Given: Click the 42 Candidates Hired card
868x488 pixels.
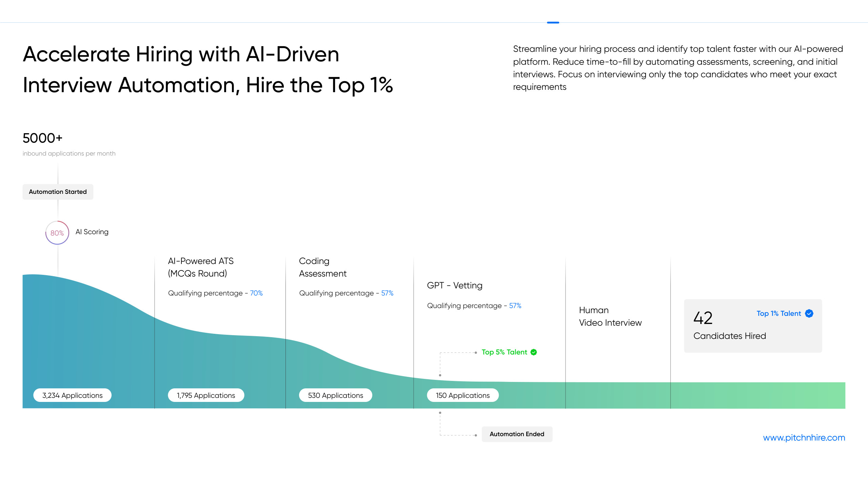Looking at the screenshot, I should (753, 326).
